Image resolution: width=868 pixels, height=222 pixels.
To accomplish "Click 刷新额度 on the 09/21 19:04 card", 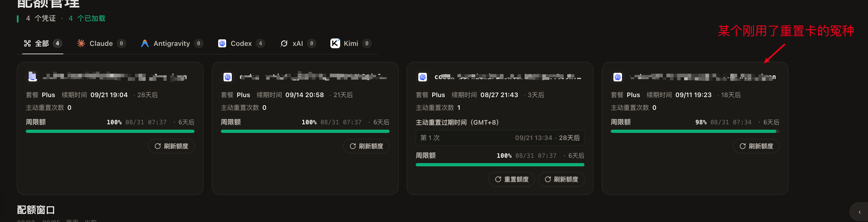I will point(171,146).
